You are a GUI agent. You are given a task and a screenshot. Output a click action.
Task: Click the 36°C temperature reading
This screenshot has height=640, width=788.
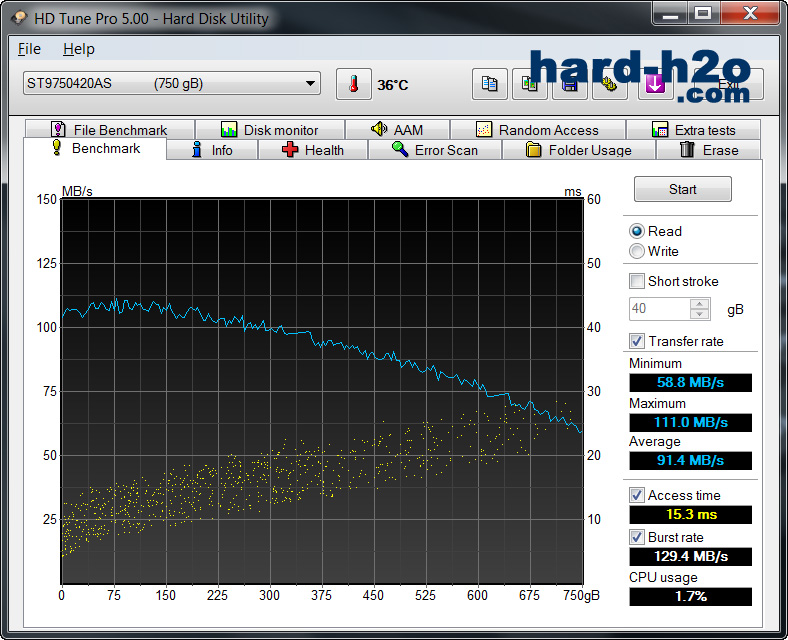pyautogui.click(x=393, y=85)
